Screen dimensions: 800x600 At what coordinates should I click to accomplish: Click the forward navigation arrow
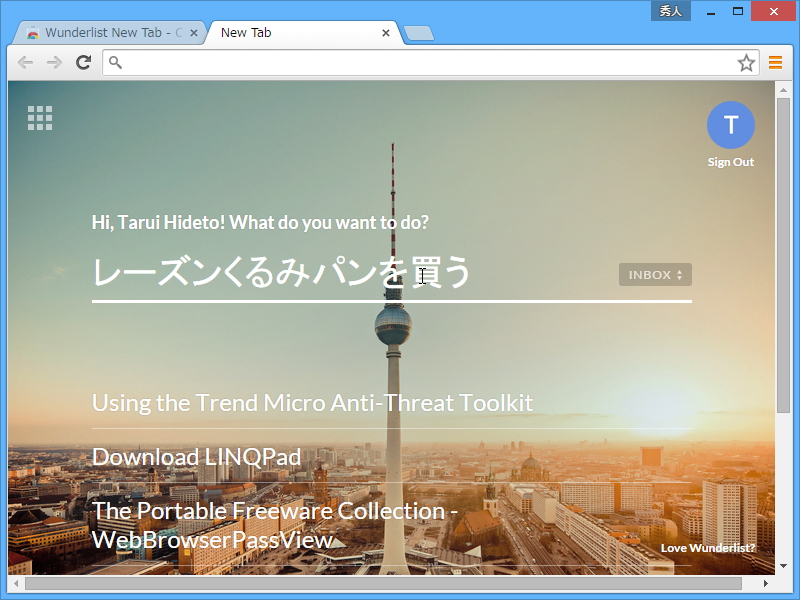pos(54,62)
